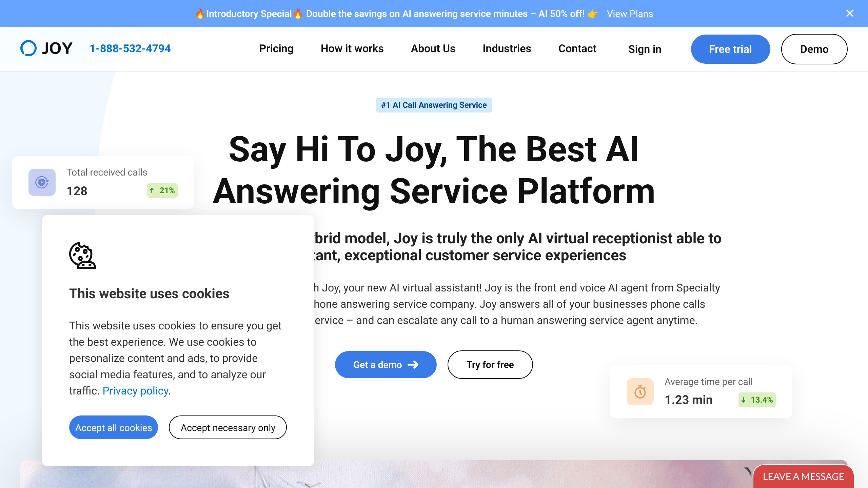
Task: Open the Industries menu
Action: point(507,48)
